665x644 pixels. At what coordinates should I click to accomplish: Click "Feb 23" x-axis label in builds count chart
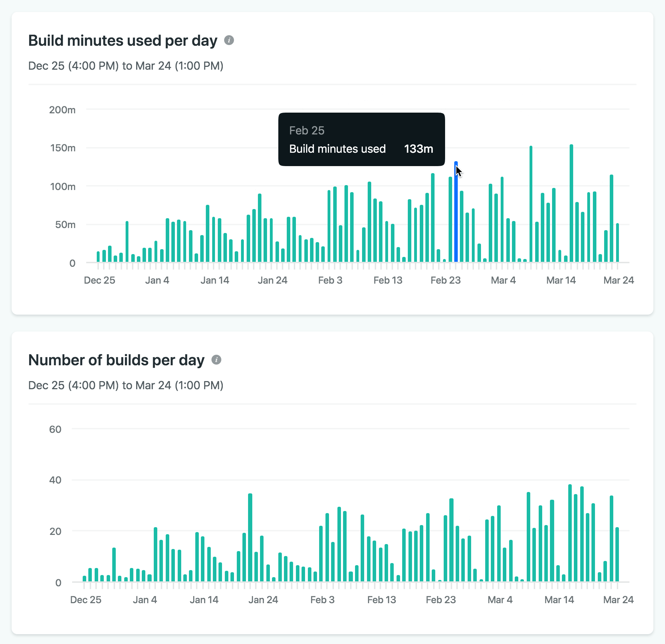[441, 600]
